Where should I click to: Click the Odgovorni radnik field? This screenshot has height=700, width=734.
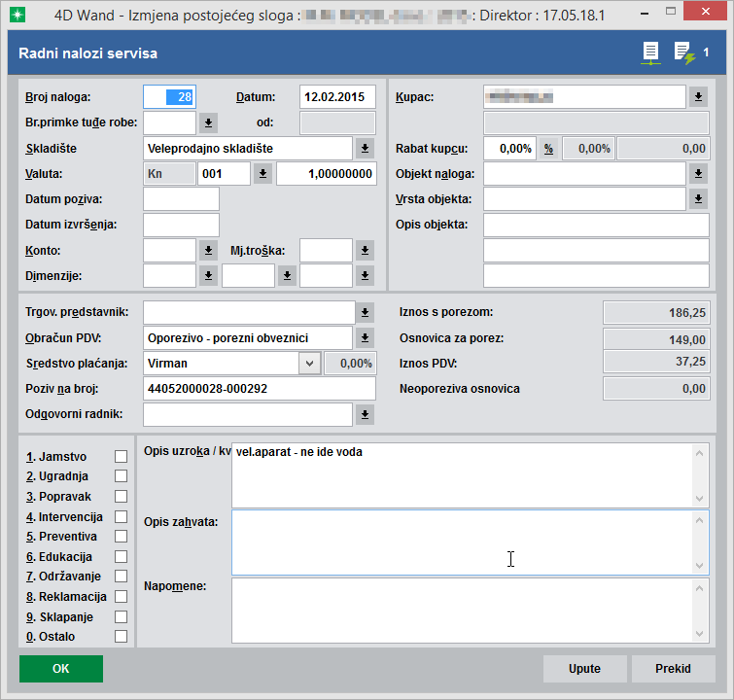point(248,414)
